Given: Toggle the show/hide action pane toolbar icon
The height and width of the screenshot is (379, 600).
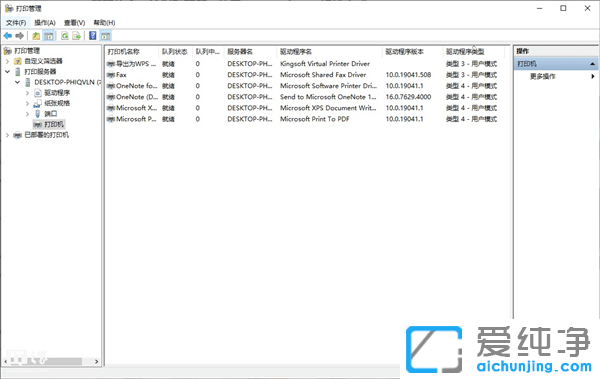Looking at the screenshot, I should (x=106, y=36).
